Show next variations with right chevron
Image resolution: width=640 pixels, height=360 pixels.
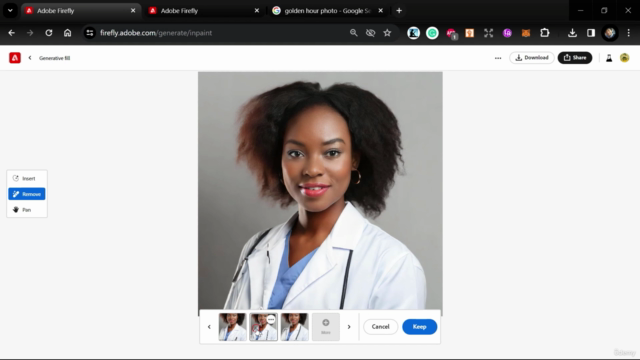pos(349,327)
